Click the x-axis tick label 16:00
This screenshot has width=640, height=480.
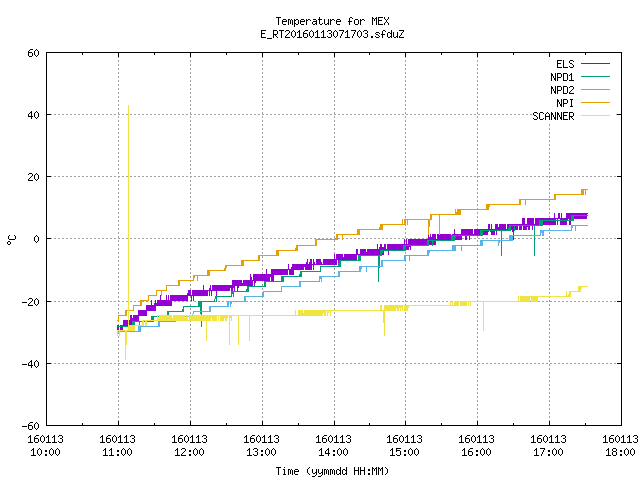[476, 452]
